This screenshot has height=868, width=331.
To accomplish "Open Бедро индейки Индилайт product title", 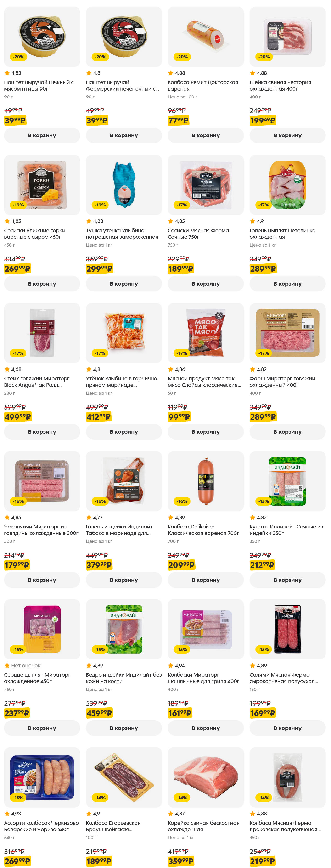I will click(123, 678).
